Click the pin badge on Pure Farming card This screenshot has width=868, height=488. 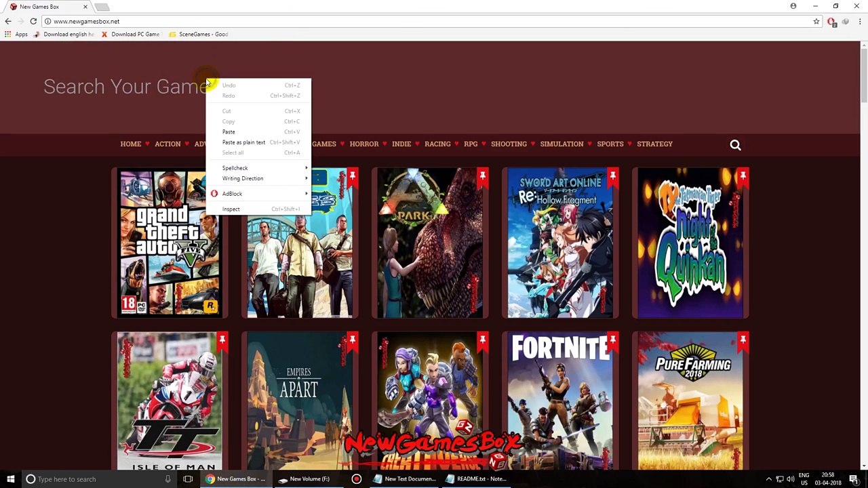pos(743,342)
